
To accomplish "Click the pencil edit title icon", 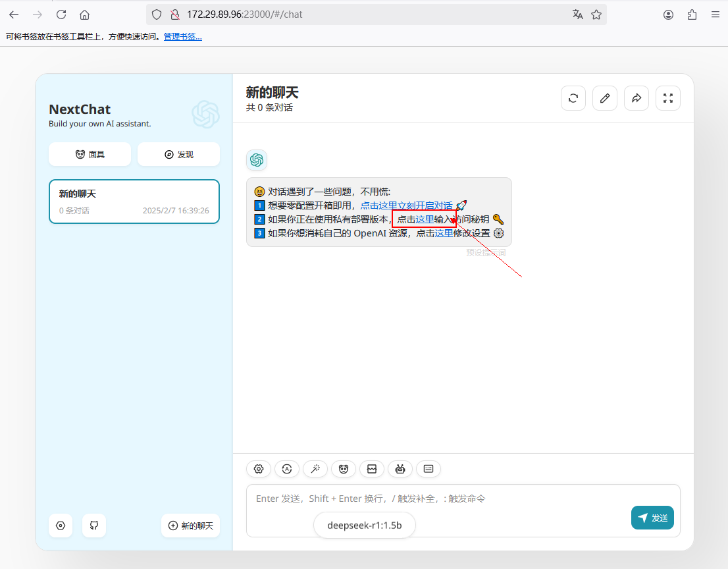I will pyautogui.click(x=605, y=98).
